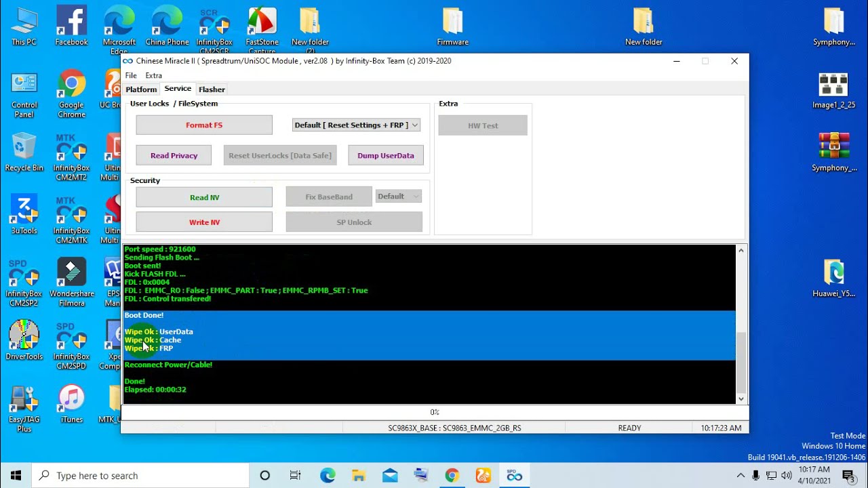Open Symphony WinRAR archive on desktop
The height and width of the screenshot is (488, 868).
(833, 152)
